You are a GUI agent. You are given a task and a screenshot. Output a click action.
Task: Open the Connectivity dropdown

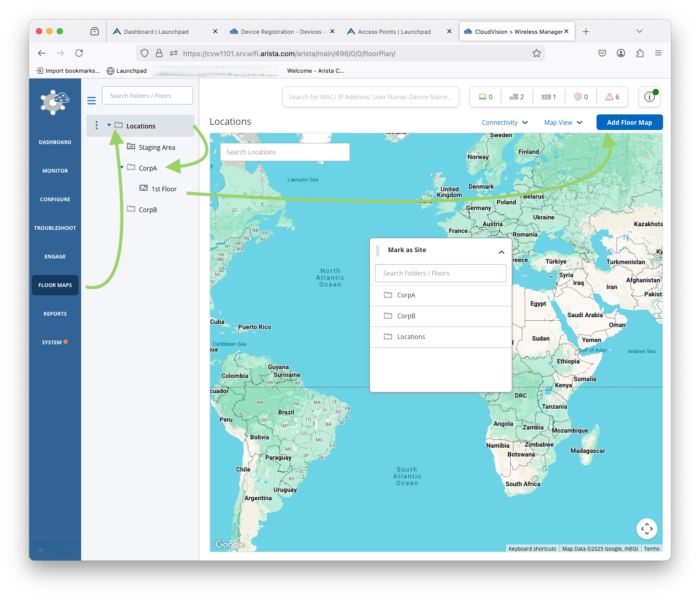[x=504, y=123]
